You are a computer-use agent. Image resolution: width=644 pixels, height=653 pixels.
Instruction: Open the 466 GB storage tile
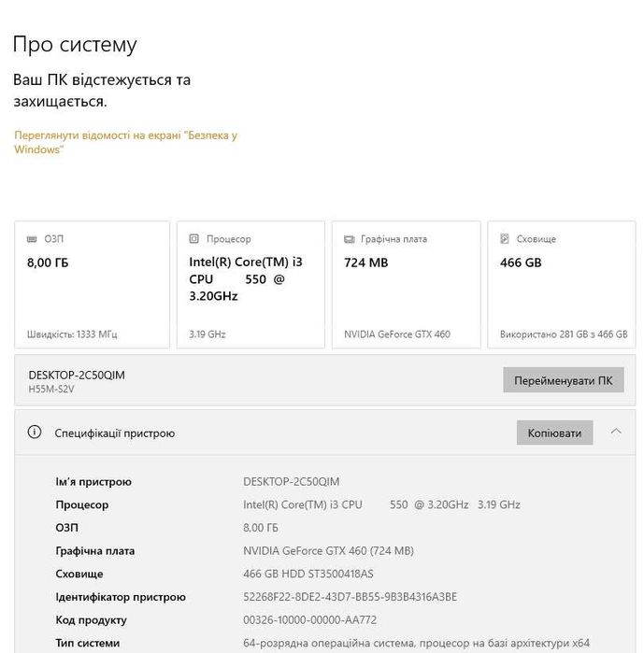tap(561, 284)
